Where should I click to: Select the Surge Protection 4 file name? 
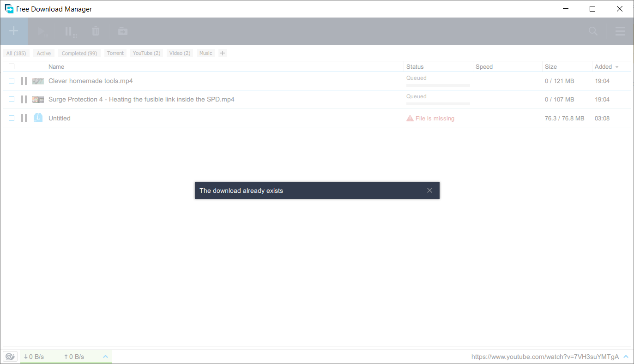point(141,99)
